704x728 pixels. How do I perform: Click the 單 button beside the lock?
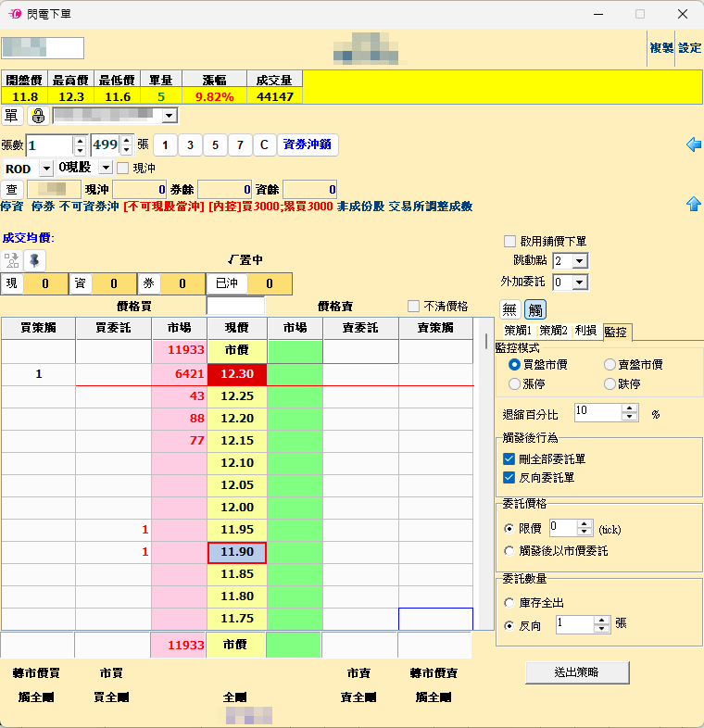coord(12,116)
